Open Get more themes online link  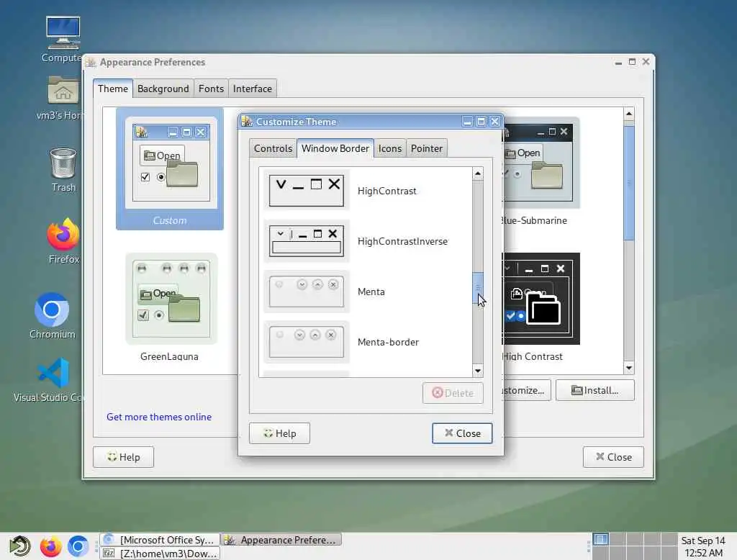coord(159,417)
